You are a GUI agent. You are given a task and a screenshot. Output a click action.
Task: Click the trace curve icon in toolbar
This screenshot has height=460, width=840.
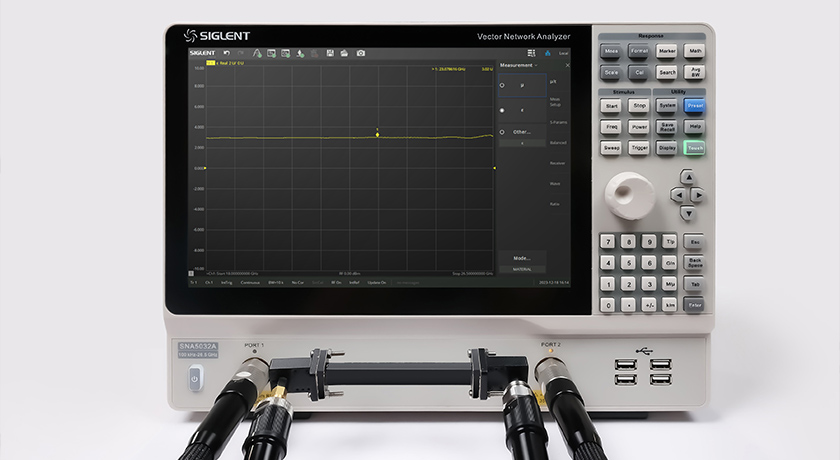pyautogui.click(x=257, y=52)
